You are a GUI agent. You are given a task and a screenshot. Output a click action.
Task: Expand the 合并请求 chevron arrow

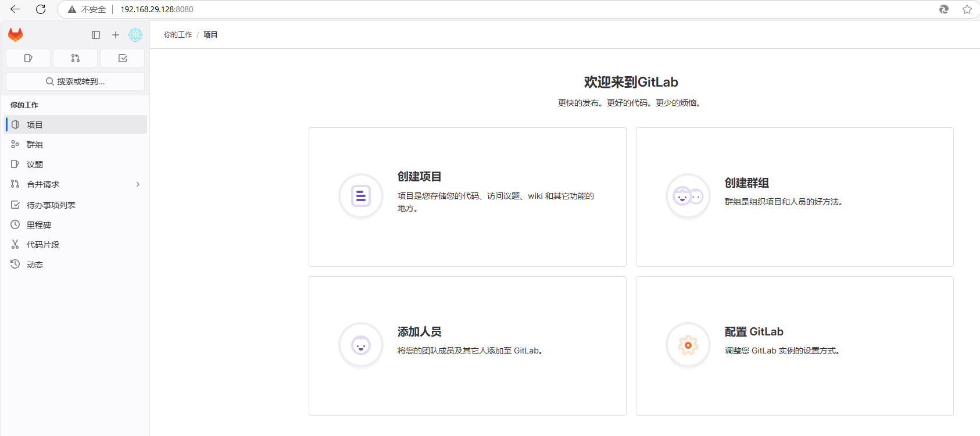138,184
